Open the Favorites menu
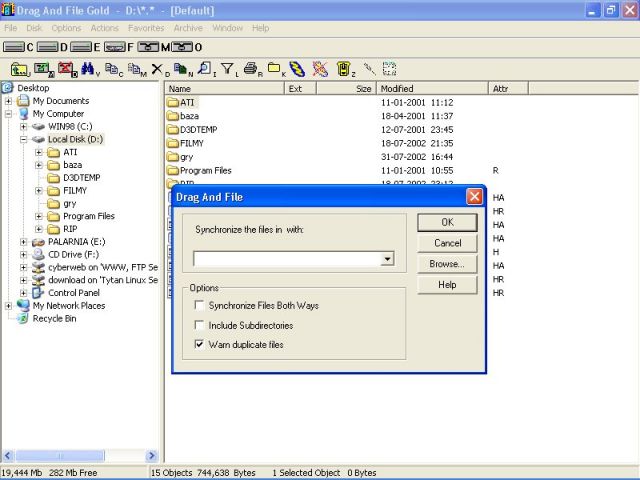The width and height of the screenshot is (640, 480). (x=146, y=28)
